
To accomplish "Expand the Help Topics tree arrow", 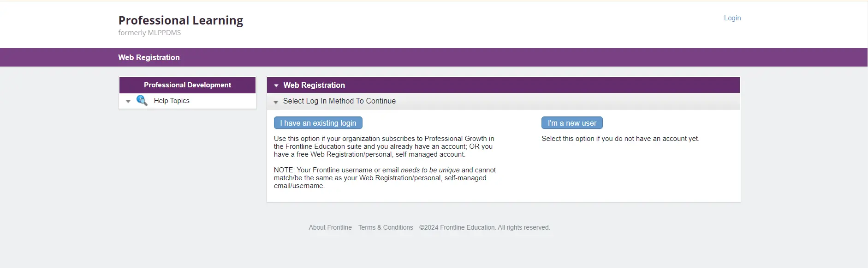I will (x=128, y=101).
